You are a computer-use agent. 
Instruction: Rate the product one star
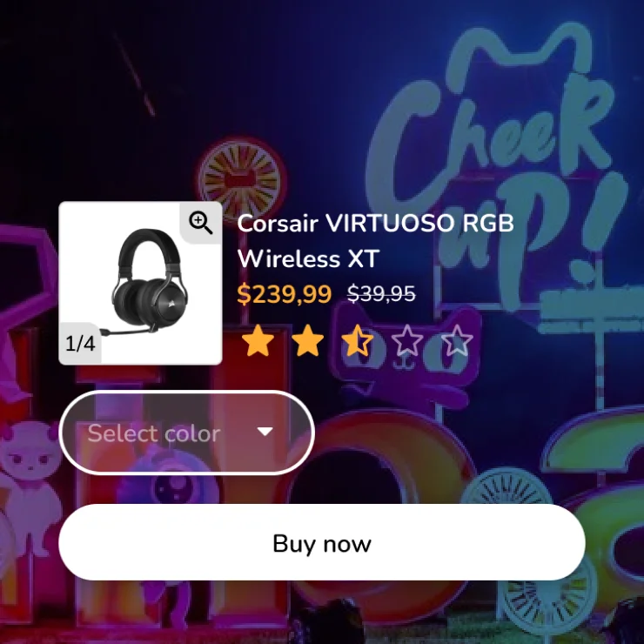click(258, 340)
